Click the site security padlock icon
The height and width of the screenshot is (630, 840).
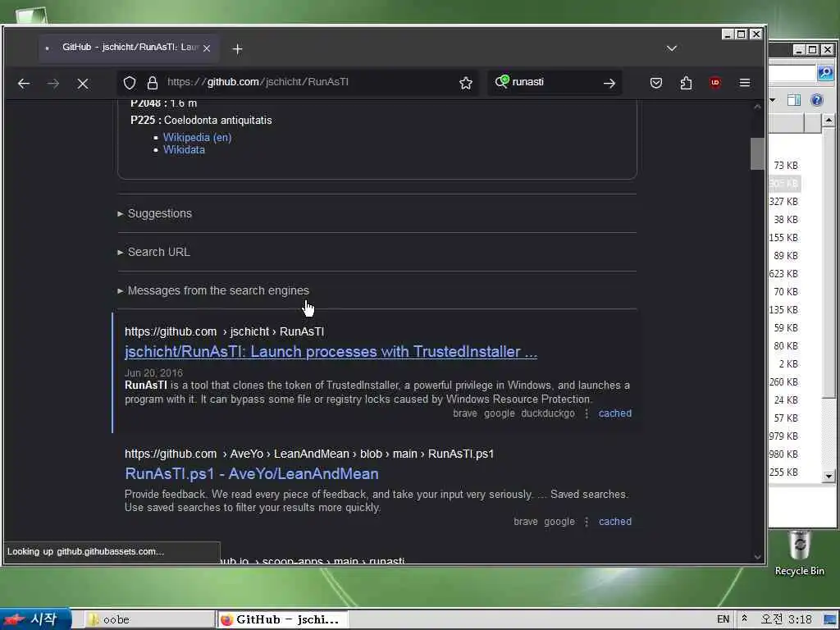[x=152, y=83]
